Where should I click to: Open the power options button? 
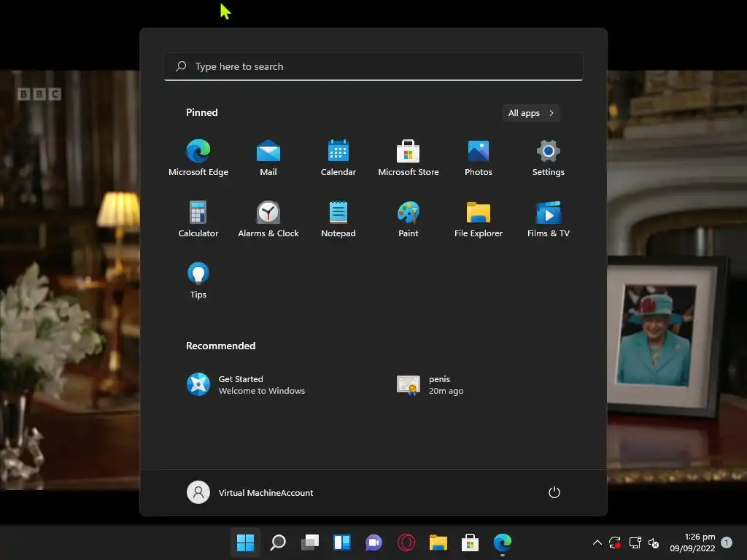(x=554, y=492)
